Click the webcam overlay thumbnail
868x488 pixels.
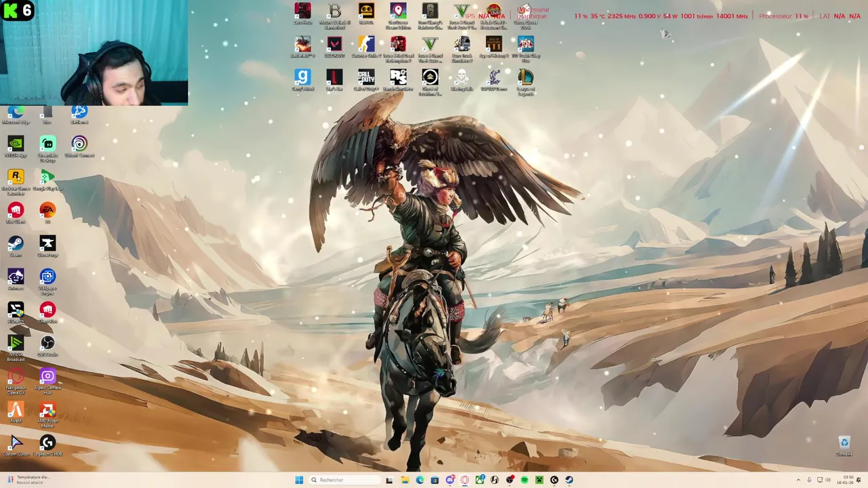pyautogui.click(x=94, y=52)
